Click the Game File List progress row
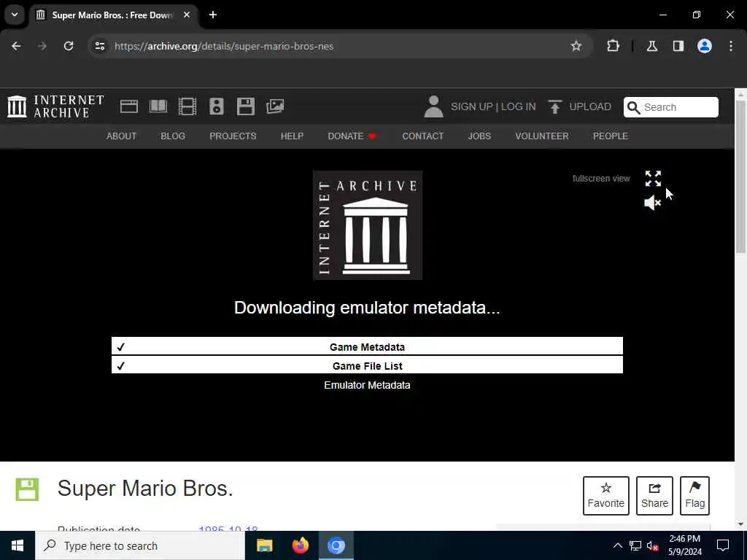Image resolution: width=747 pixels, height=560 pixels. (x=367, y=366)
